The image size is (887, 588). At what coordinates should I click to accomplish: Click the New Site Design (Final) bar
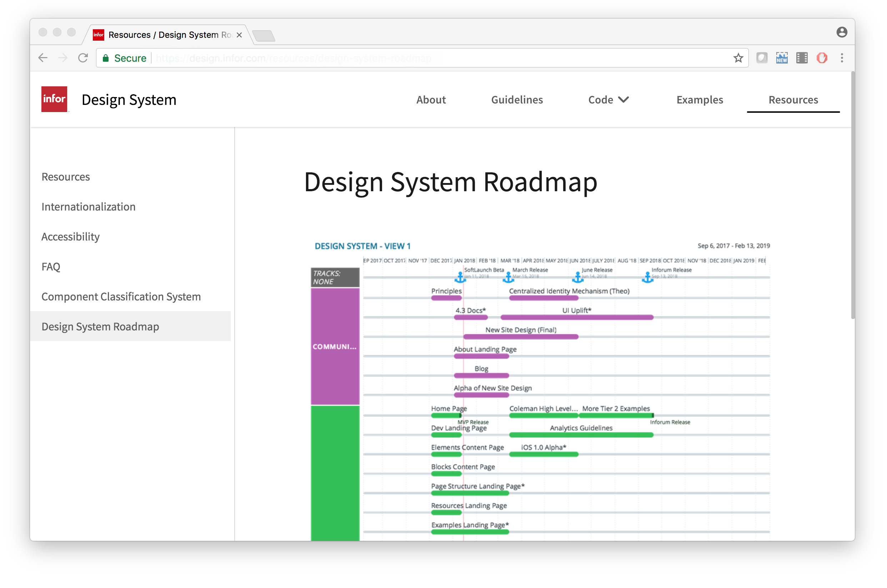(520, 337)
